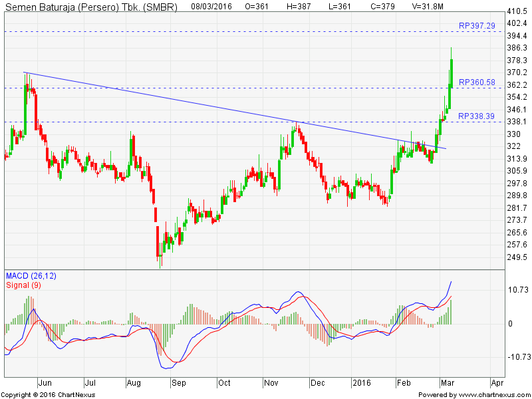Click the Jul label on the time axis
The height and width of the screenshot is (399, 532).
[90, 384]
